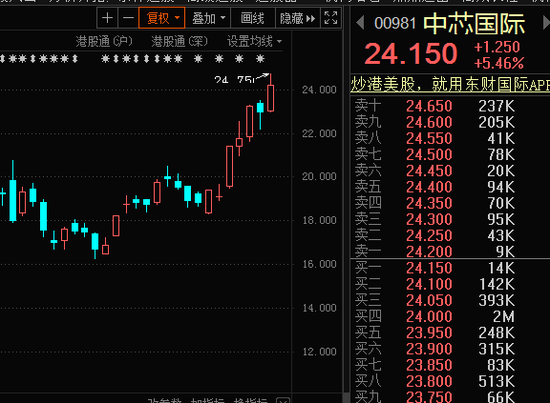Go to previous stock arrow
Screen dimensions: 550x403
point(360,23)
